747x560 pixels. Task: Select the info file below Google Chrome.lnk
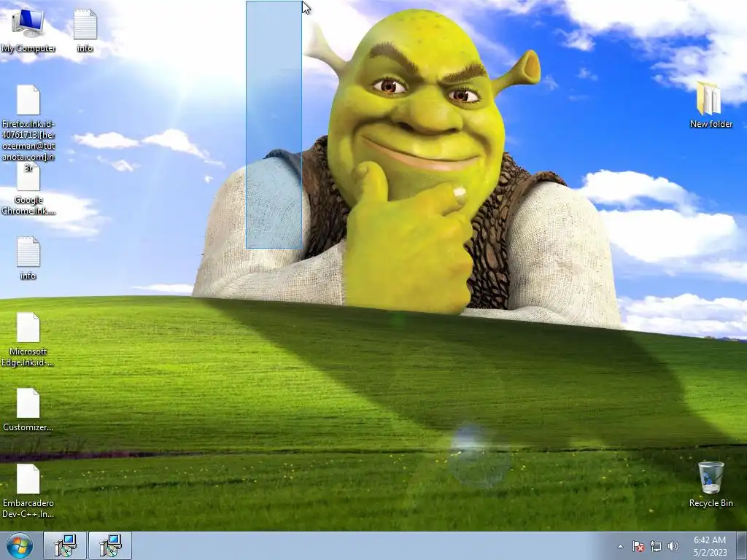click(x=28, y=257)
